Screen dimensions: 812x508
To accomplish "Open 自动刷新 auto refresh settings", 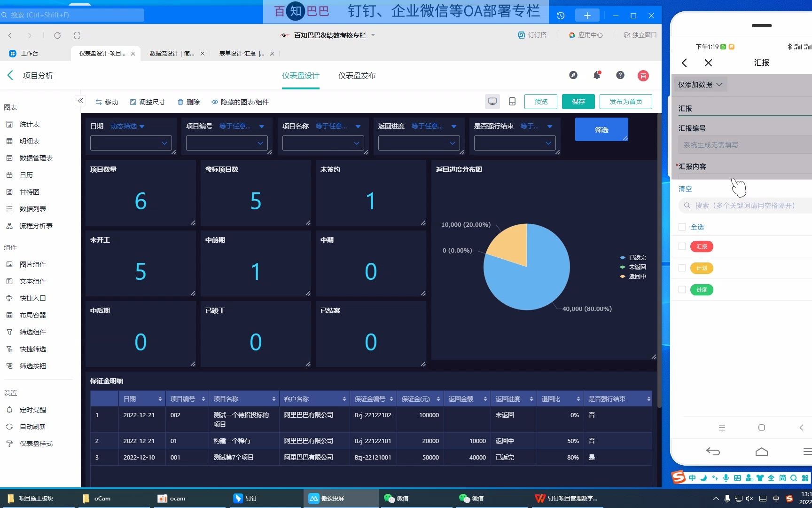I will (33, 427).
